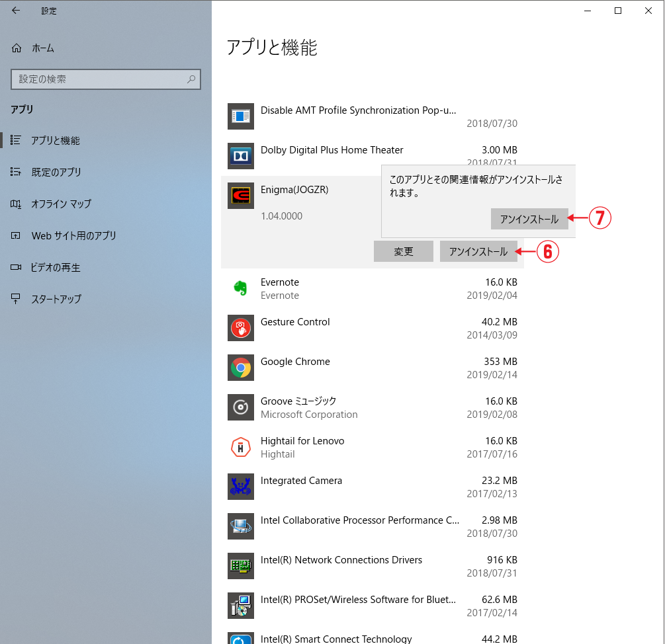The height and width of the screenshot is (644, 665).
Task: Click the Enigma version 1.04.0000
Action: click(282, 216)
